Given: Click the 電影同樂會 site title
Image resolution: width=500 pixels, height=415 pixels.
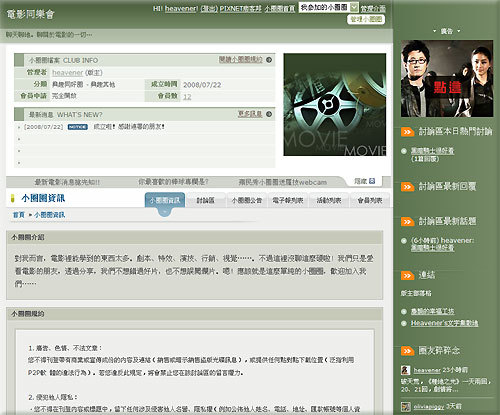Looking at the screenshot, I should coord(30,14).
